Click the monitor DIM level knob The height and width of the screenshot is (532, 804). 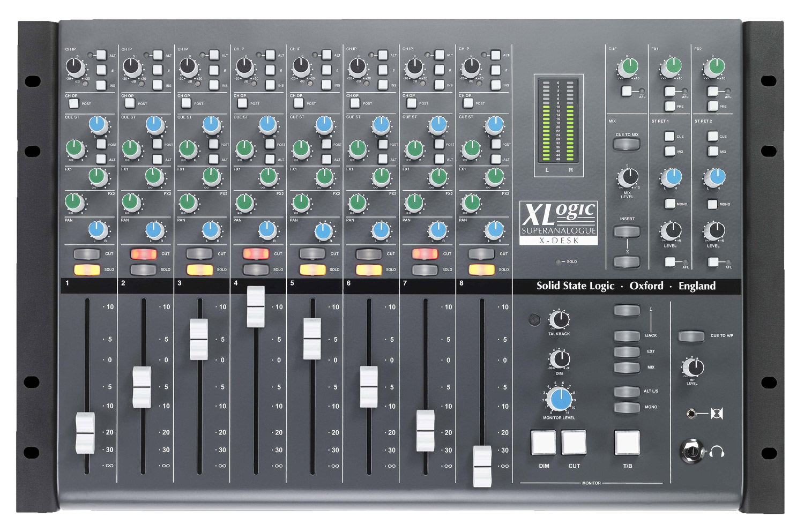click(x=559, y=358)
